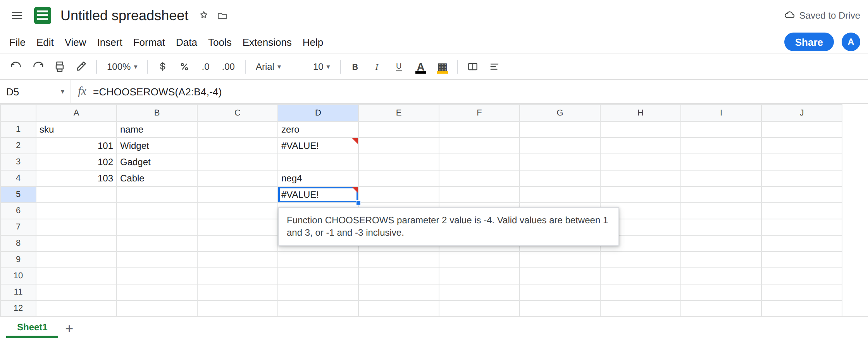
Task: Open the Format menu
Action: pyautogui.click(x=149, y=42)
